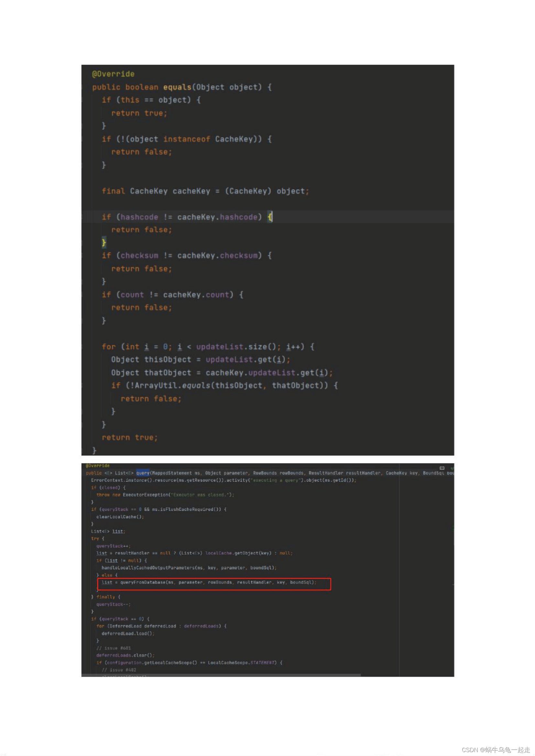Click the 'queryStack++;' line

click(113, 546)
